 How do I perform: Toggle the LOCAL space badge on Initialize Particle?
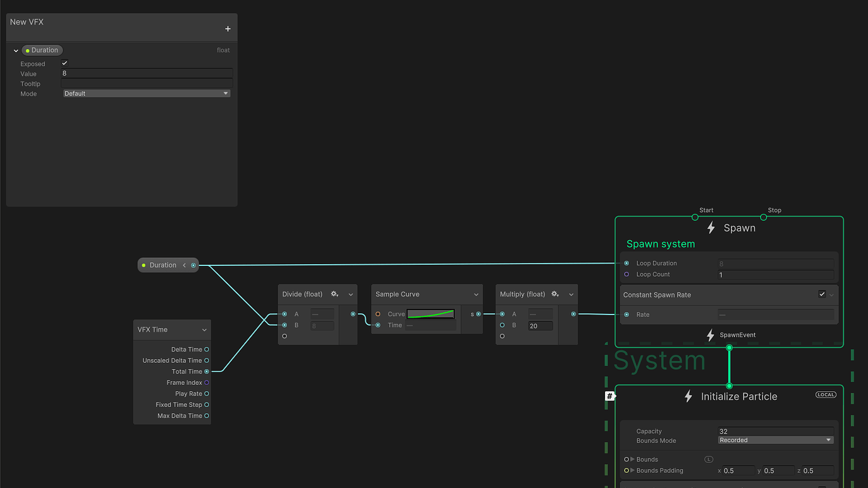(x=826, y=394)
